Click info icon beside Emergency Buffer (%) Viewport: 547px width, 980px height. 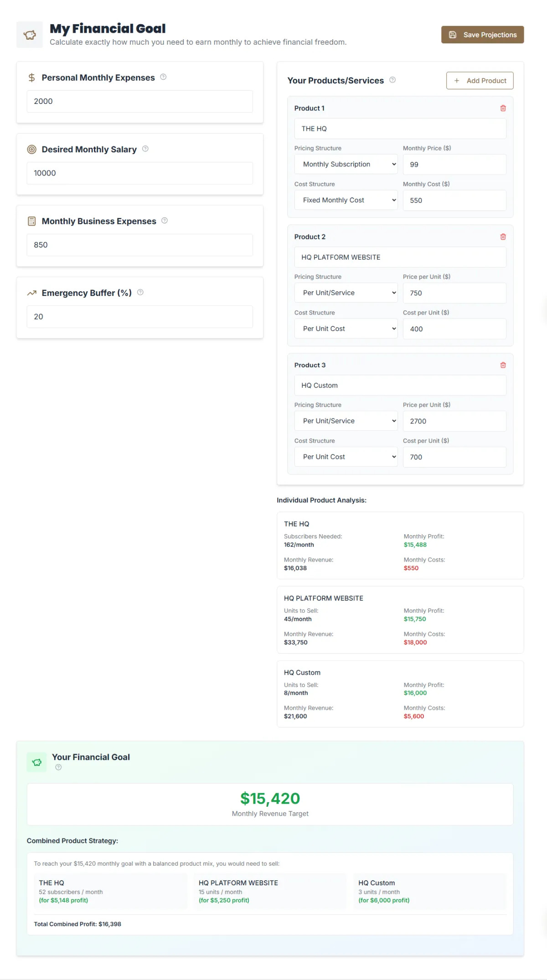[x=140, y=292]
